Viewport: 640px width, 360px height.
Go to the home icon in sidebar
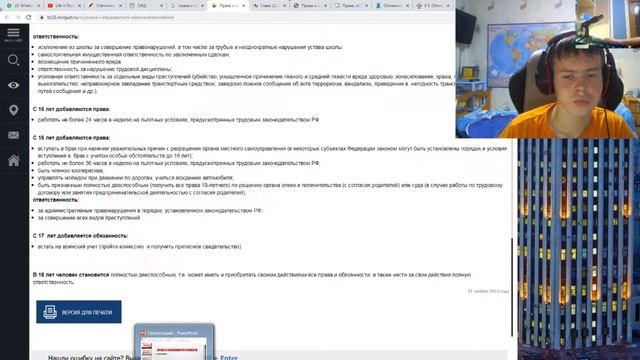pyautogui.click(x=13, y=160)
